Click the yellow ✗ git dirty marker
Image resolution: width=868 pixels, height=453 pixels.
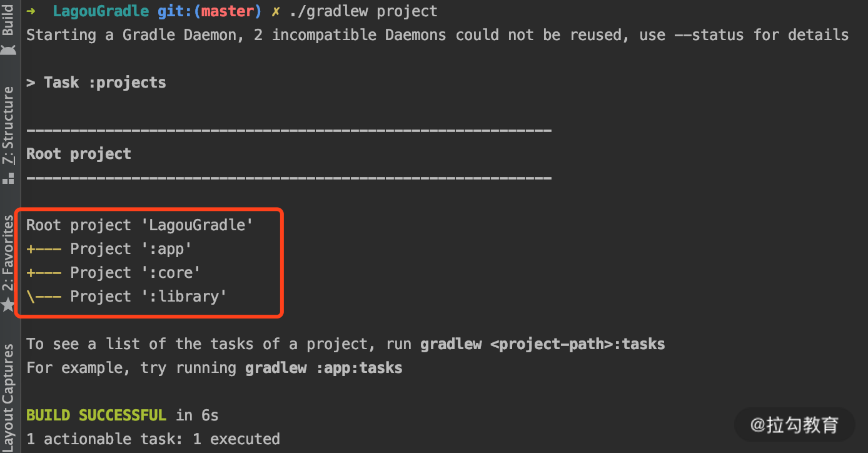(276, 11)
